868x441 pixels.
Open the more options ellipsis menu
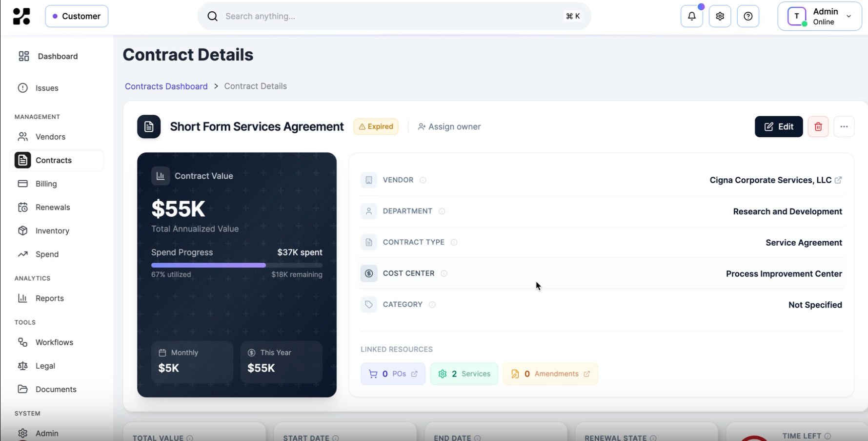click(x=845, y=126)
